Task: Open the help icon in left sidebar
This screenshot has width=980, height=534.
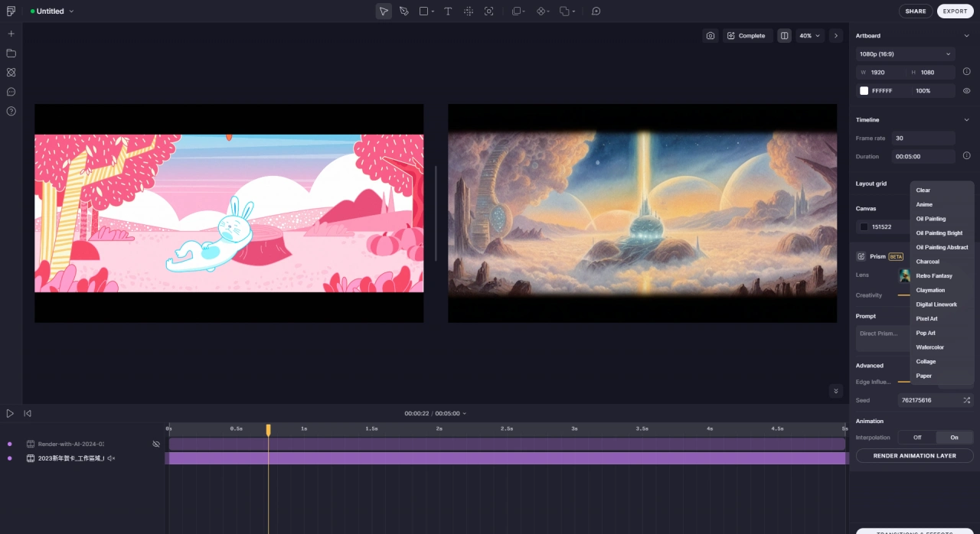Action: coord(11,111)
